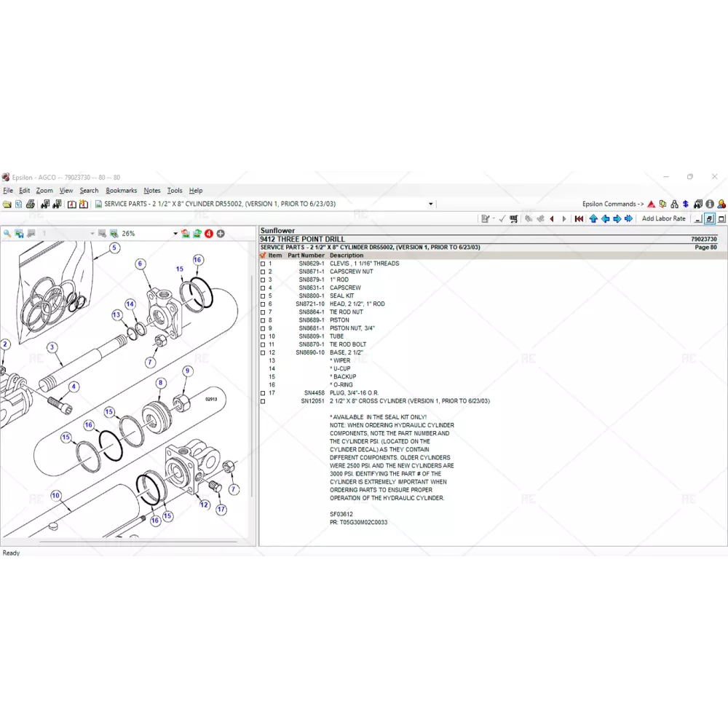Click the blue dollar sign price icon
The height and width of the screenshot is (728, 728).
(686, 205)
